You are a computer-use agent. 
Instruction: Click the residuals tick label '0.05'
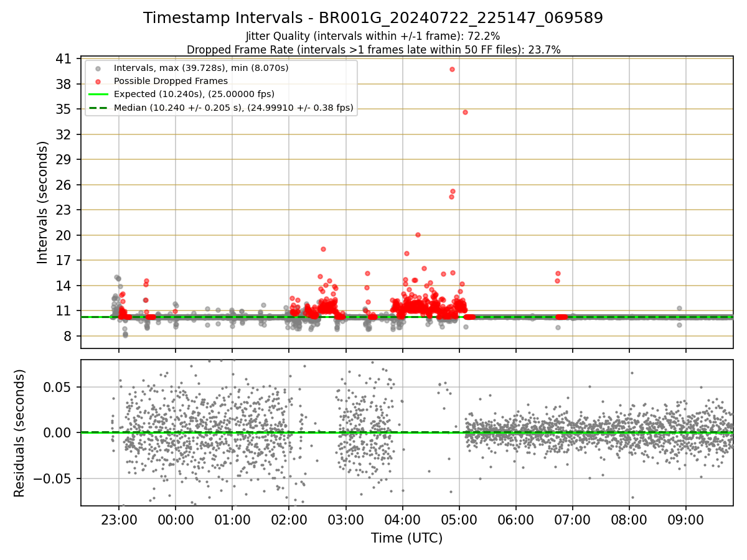[x=57, y=386]
